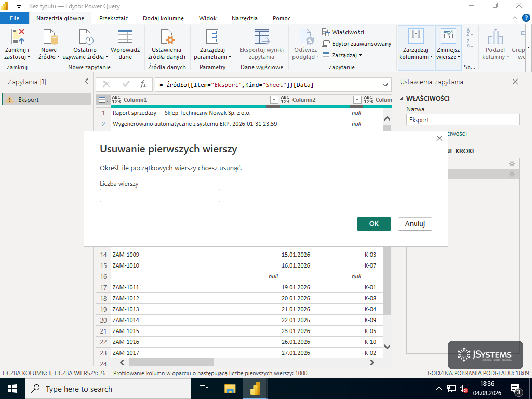Open Windows Start menu
The width and height of the screenshot is (532, 399).
click(x=12, y=389)
